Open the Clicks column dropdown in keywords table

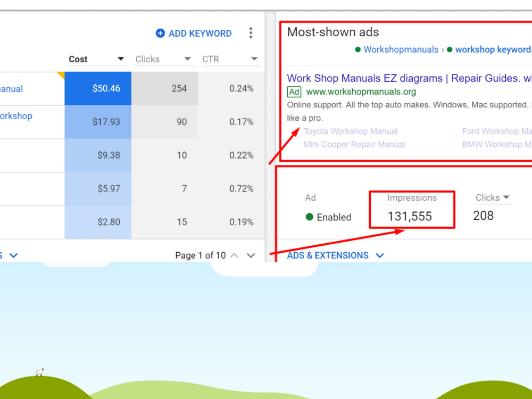point(187,59)
